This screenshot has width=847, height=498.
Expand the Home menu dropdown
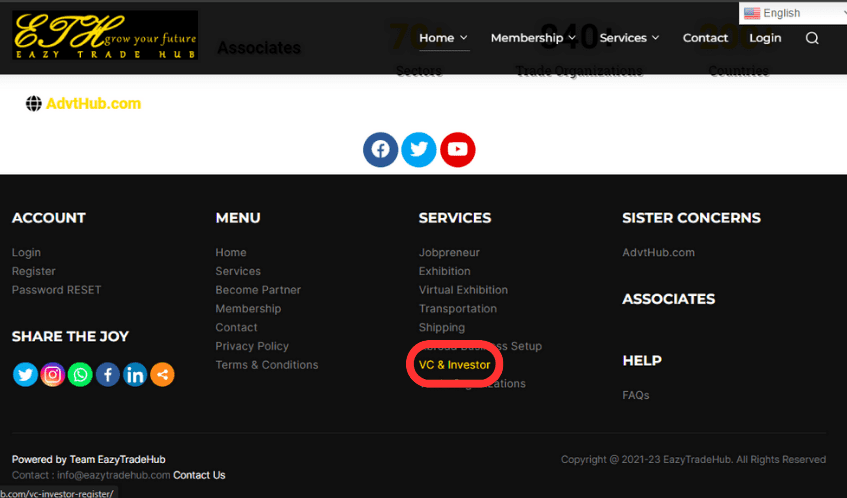(x=443, y=38)
